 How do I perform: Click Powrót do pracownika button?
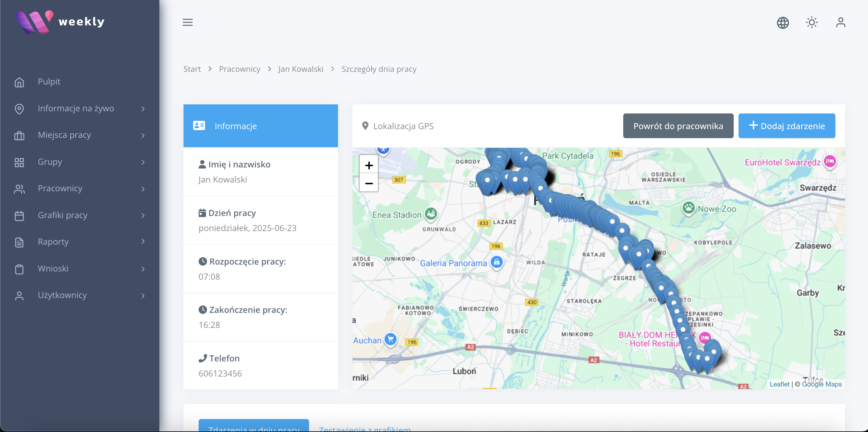(x=678, y=126)
